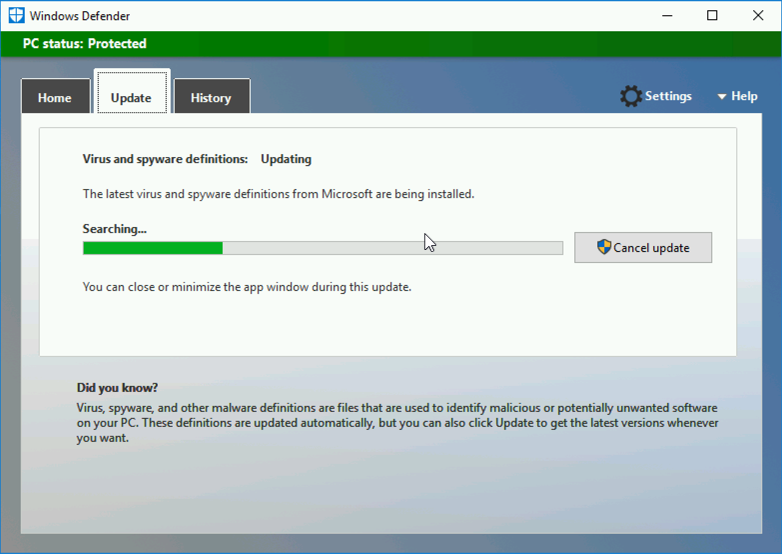
Task: Click the 'PC status: Protected' banner text
Action: pos(85,43)
